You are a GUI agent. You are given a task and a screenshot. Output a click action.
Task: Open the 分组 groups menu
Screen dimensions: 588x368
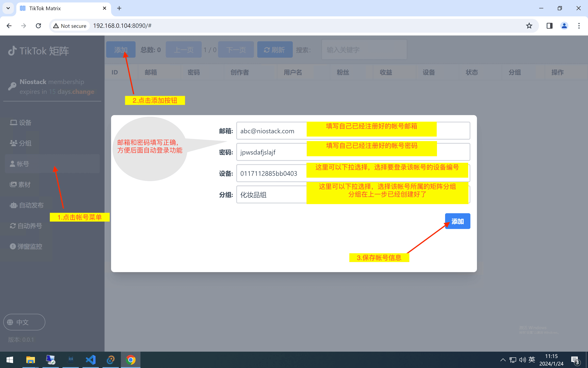tap(21, 143)
